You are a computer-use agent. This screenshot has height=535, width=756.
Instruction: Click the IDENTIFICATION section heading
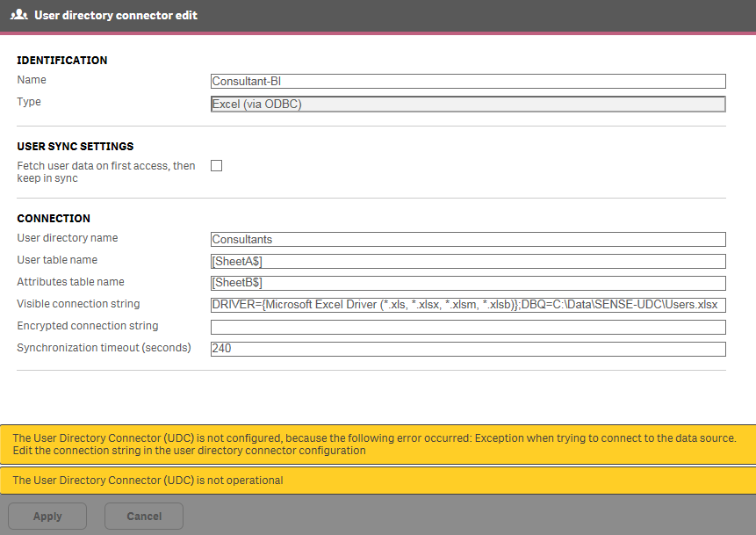point(62,61)
